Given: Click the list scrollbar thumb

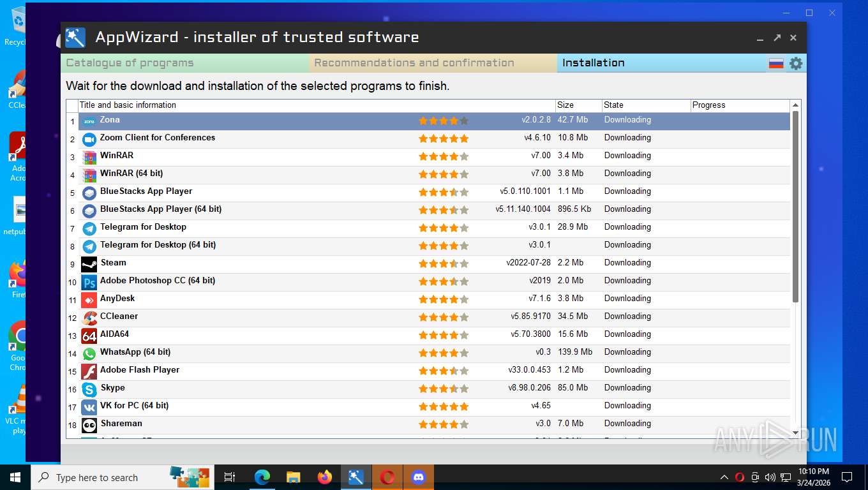Looking at the screenshot, I should [x=795, y=207].
